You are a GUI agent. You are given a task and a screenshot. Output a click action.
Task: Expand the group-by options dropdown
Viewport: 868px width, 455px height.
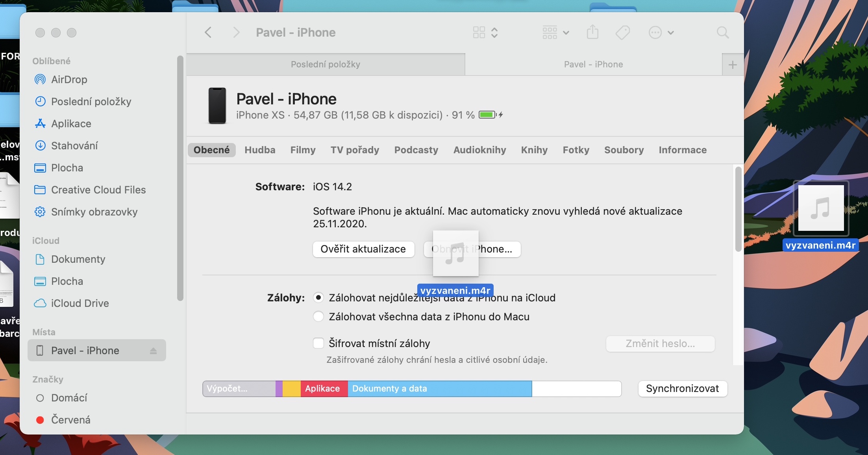[555, 32]
